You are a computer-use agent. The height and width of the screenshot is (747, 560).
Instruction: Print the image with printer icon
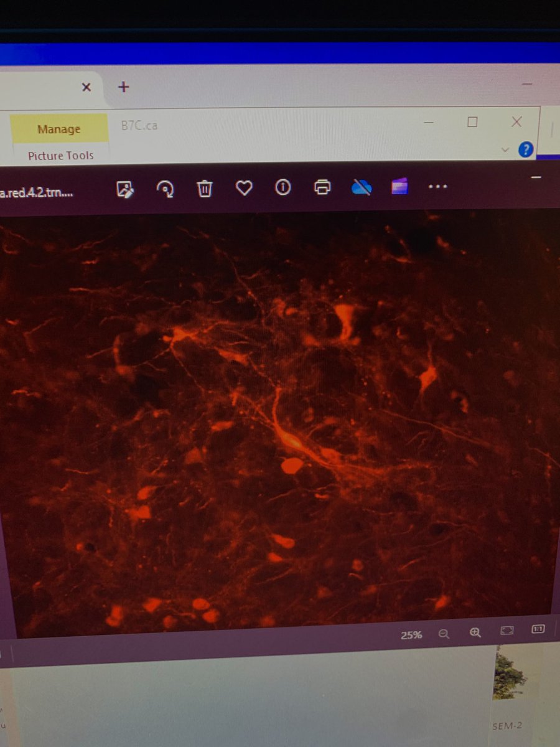click(322, 187)
